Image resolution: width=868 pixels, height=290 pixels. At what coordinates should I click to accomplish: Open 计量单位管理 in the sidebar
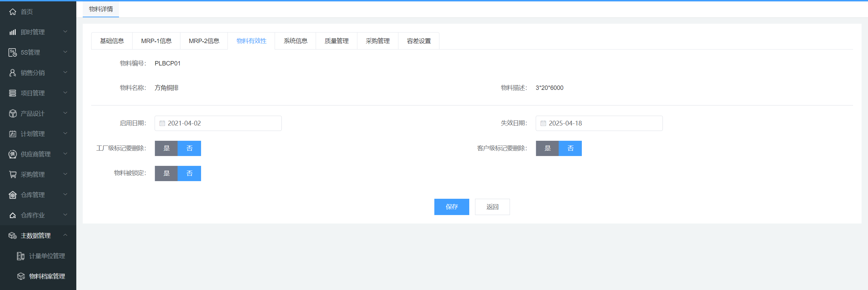pos(47,256)
